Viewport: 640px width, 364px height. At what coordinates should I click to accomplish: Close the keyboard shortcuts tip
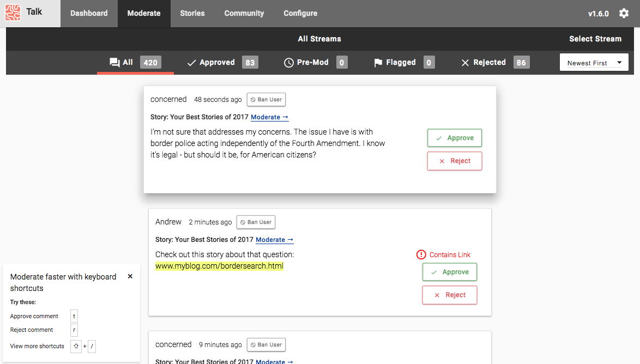[130, 276]
